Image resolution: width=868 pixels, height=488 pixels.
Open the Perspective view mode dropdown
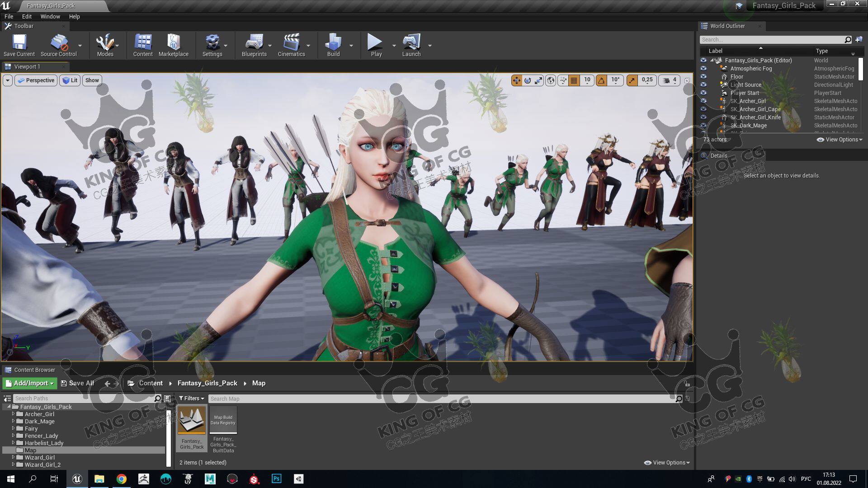[x=36, y=80]
